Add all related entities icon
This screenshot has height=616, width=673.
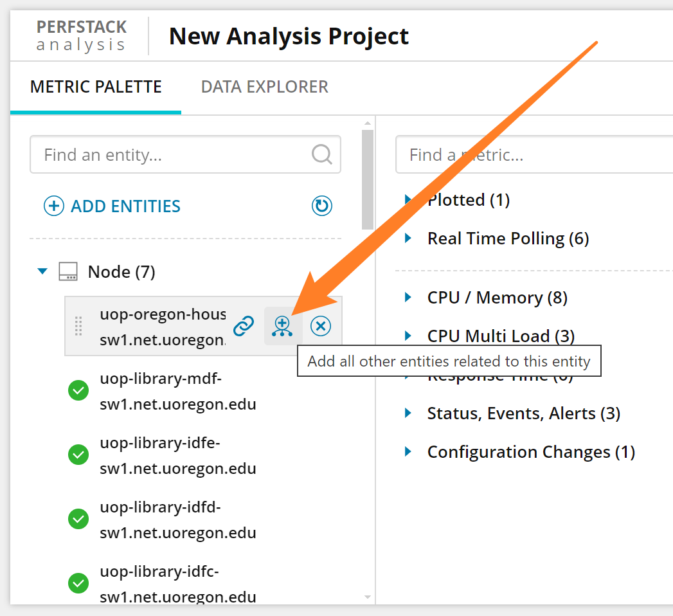coord(282,326)
